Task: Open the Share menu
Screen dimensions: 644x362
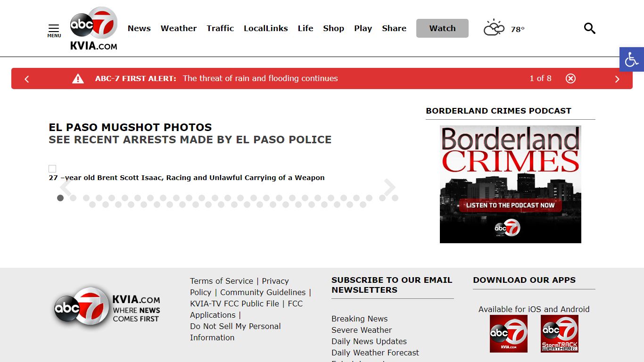Action: (x=394, y=28)
